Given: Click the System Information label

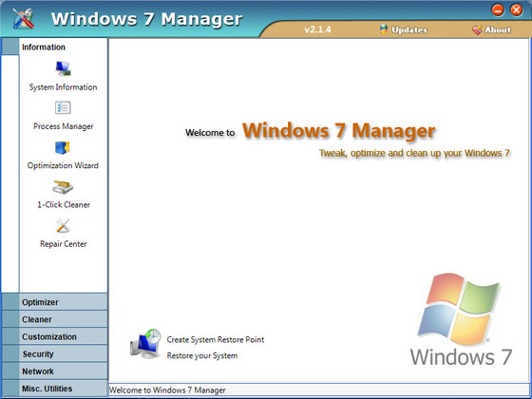Looking at the screenshot, I should click(63, 87).
